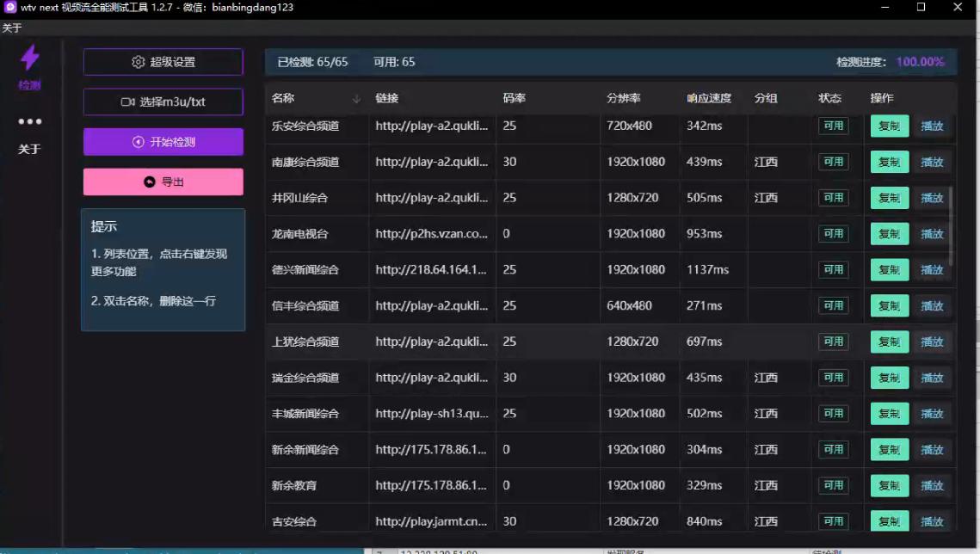The height and width of the screenshot is (554, 980).
Task: Sort the list using 名称 column arrow
Action: tap(356, 99)
